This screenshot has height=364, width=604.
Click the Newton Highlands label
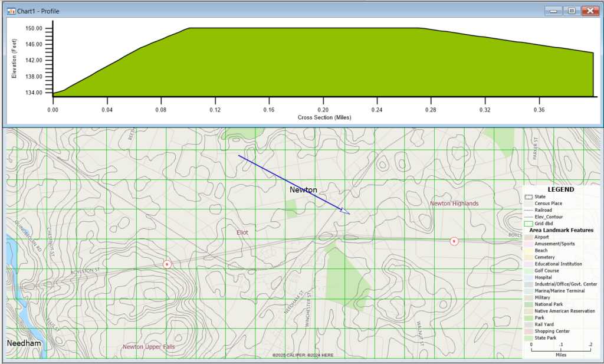click(x=455, y=203)
